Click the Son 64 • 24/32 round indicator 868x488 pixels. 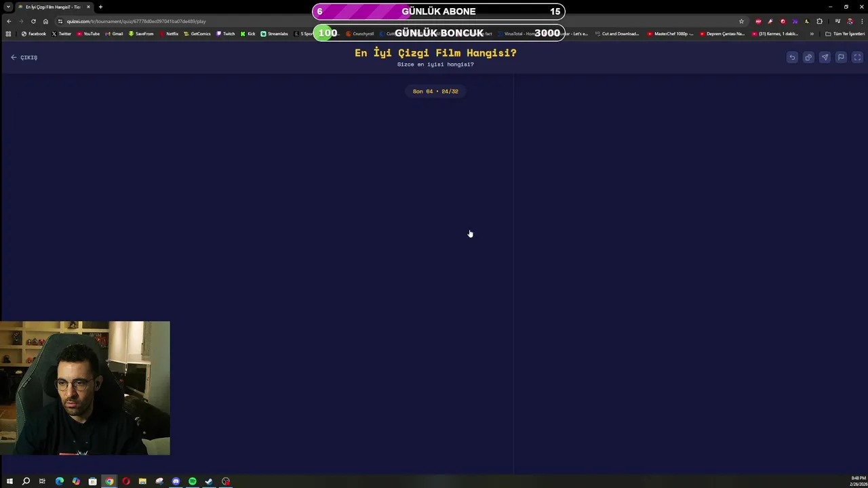435,91
